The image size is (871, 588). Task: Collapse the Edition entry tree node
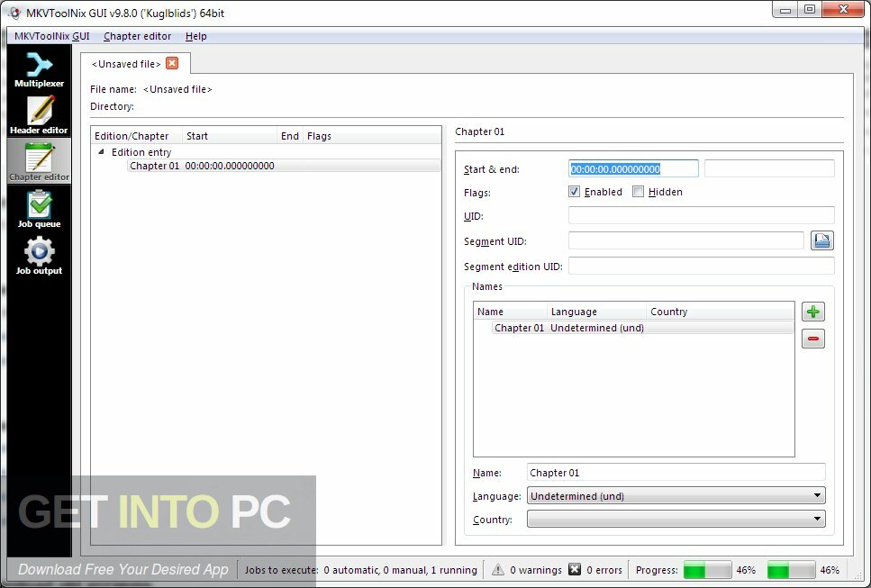pos(101,151)
